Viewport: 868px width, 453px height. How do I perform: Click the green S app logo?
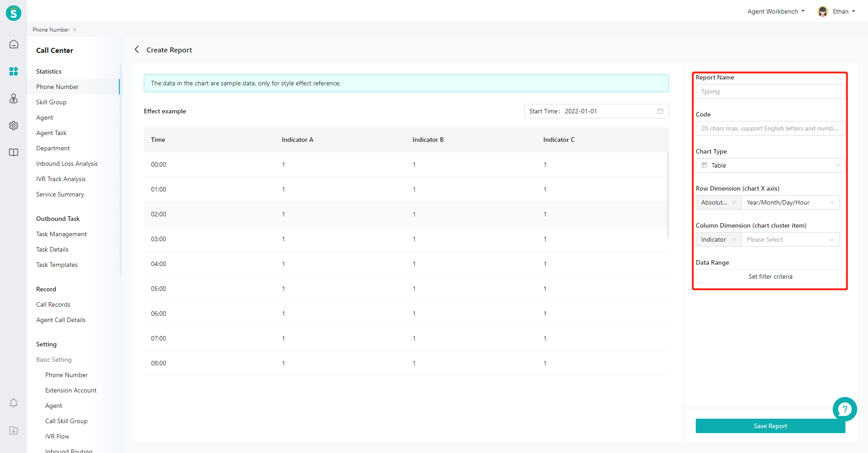tap(14, 13)
